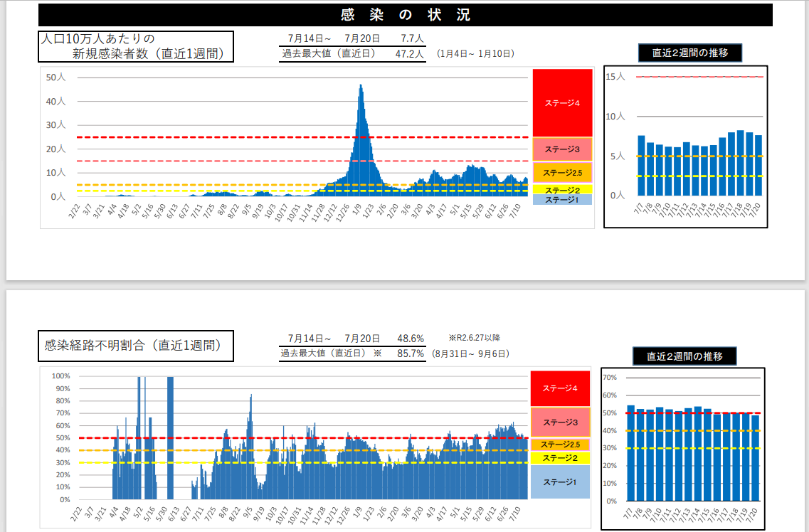Click the lower 直近2週間の推移 label

point(684,356)
